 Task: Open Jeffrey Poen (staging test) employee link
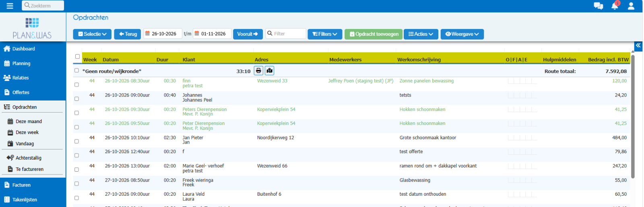[x=361, y=81]
